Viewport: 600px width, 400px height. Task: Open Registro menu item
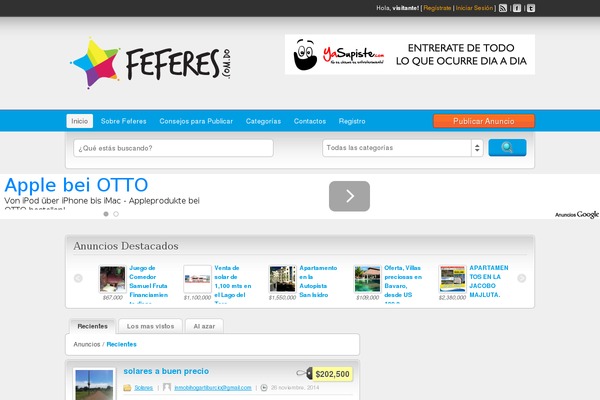click(352, 121)
